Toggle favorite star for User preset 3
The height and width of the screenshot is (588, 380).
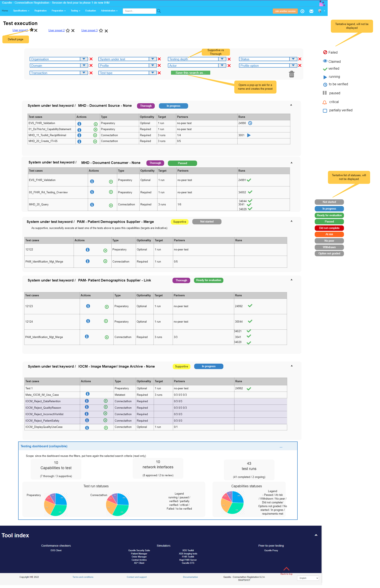click(101, 31)
